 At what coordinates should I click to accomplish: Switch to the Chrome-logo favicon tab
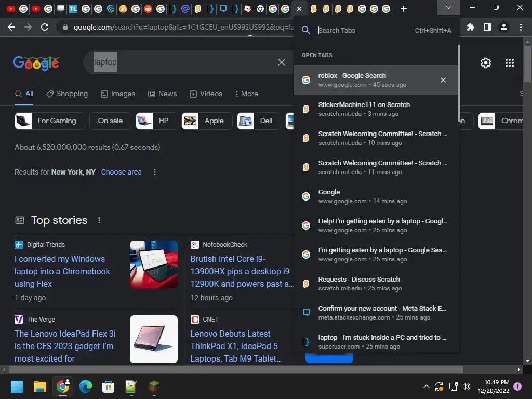[x=260, y=9]
